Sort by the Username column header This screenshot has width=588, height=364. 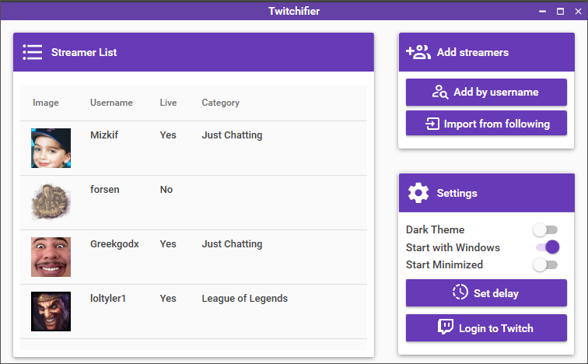pyautogui.click(x=111, y=103)
